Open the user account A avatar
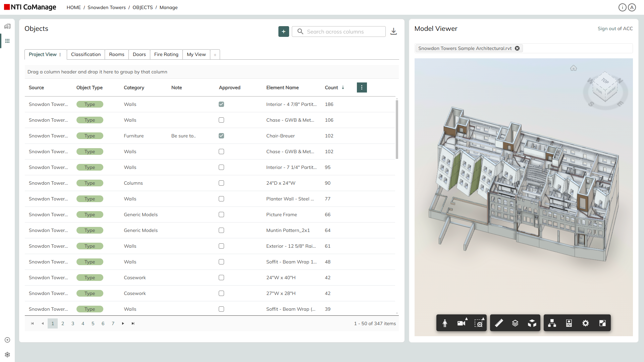 point(632,7)
